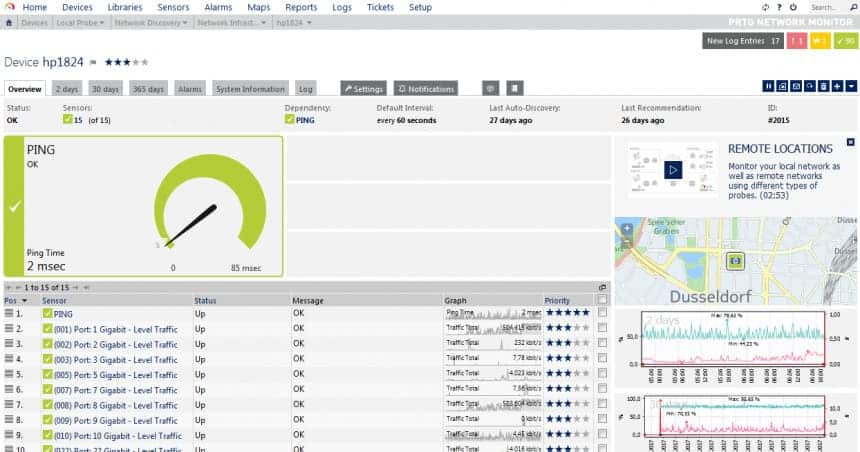Tick checkbox on Port 9 Gigabit row
The image size is (860, 452).
tap(602, 419)
